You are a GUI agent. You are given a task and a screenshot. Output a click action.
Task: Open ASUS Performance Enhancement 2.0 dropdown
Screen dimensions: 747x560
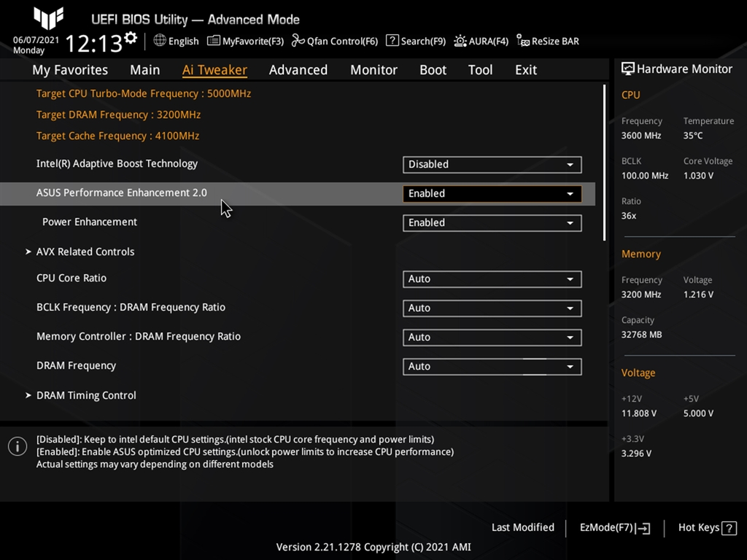tap(492, 193)
